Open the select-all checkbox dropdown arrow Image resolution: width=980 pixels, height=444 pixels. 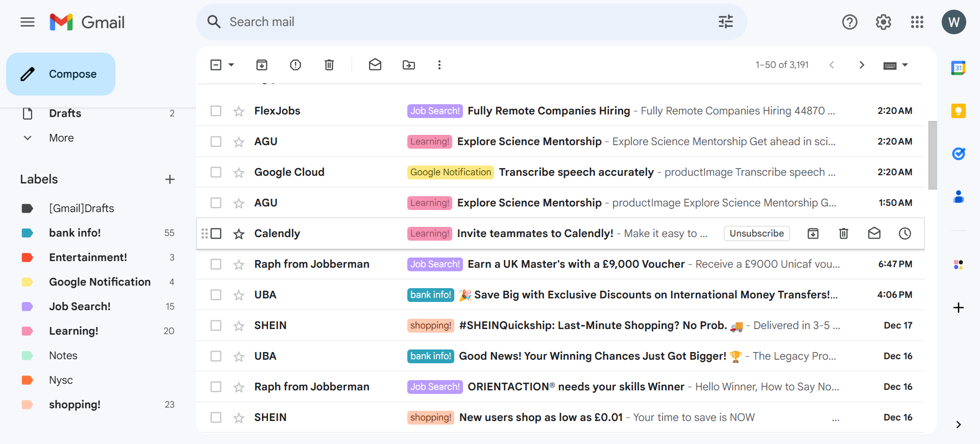(x=231, y=65)
